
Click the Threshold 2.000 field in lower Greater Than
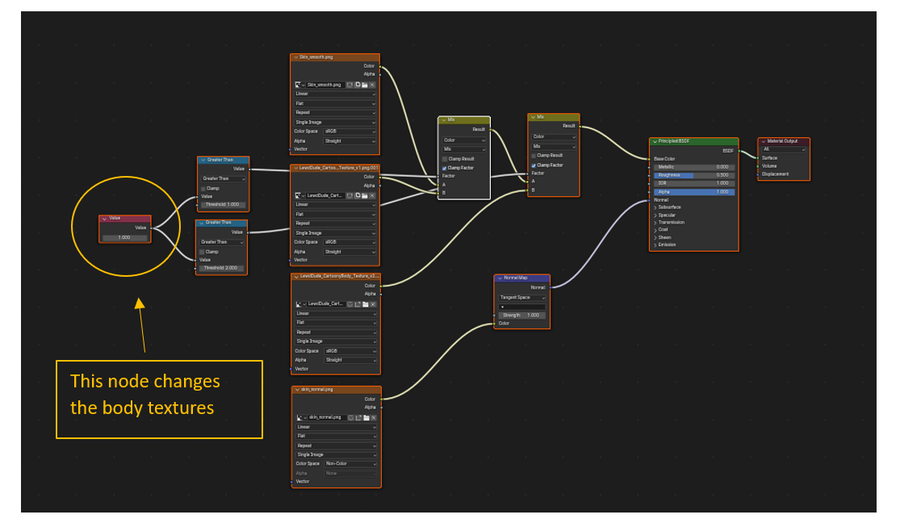coord(221,268)
